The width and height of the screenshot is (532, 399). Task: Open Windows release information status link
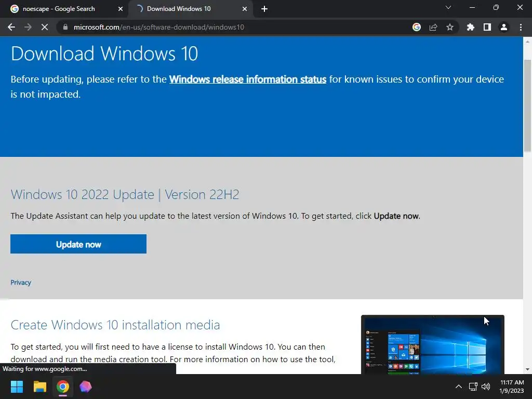pos(248,79)
